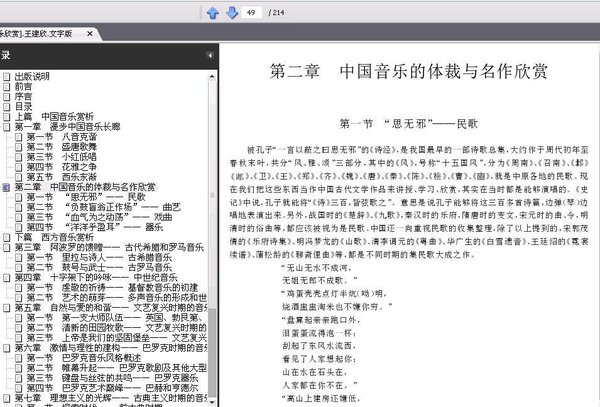Click the page number field showing 49
This screenshot has height=407, width=600.
pos(251,13)
